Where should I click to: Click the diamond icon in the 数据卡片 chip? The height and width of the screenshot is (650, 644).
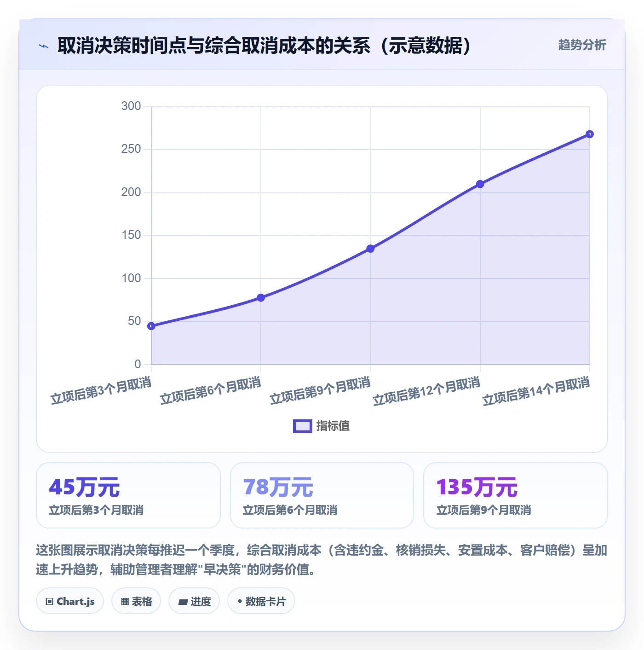coord(240,601)
